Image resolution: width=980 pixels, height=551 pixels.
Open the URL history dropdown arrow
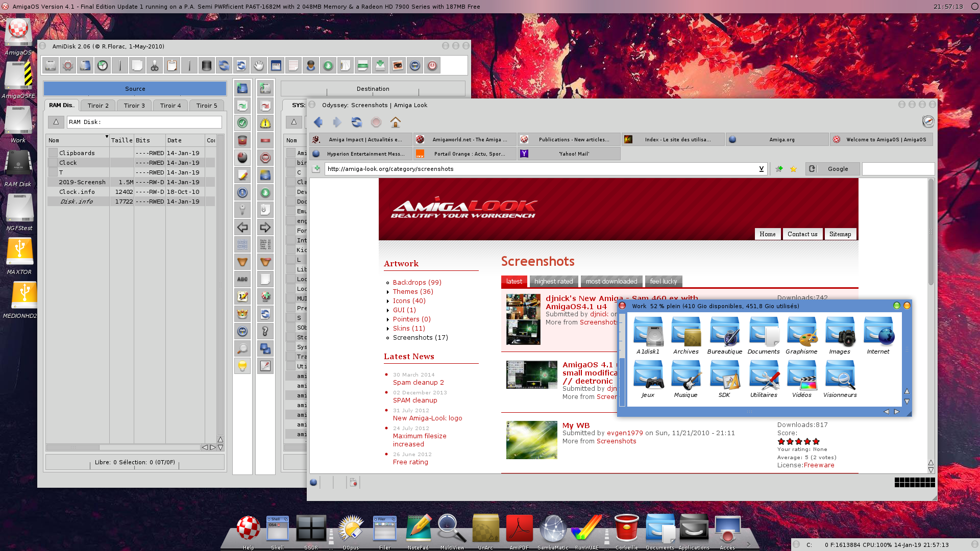[761, 169]
